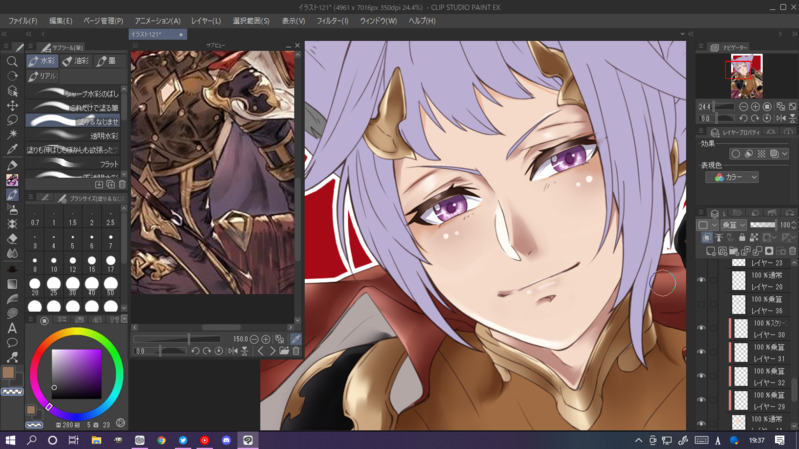Collapse the left palette dock with double chevron
799x449 pixels.
tap(4, 34)
